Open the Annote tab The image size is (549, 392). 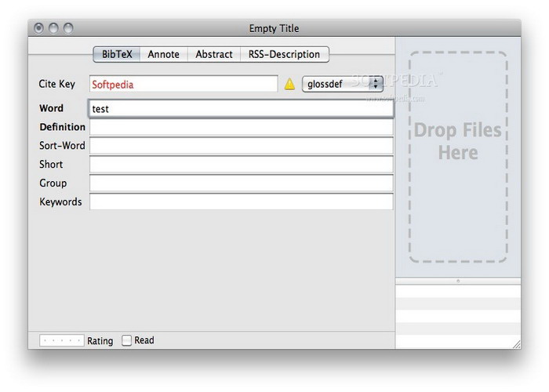click(x=163, y=54)
